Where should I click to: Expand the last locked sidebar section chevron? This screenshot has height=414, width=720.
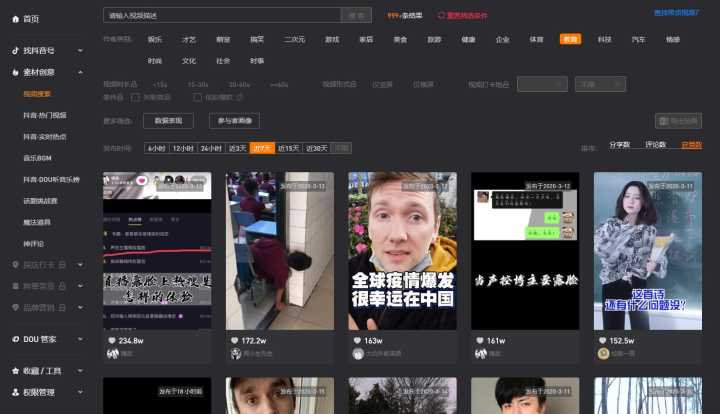click(80, 308)
